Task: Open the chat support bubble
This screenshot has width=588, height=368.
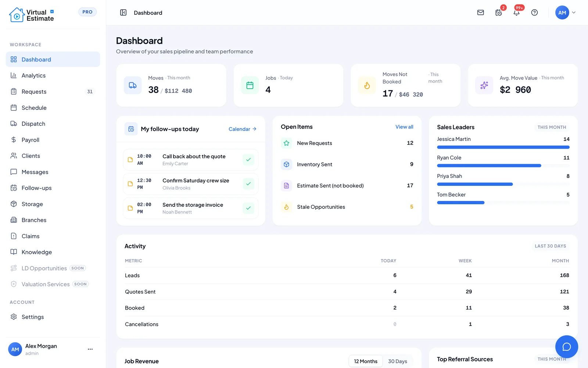Action: 566,347
